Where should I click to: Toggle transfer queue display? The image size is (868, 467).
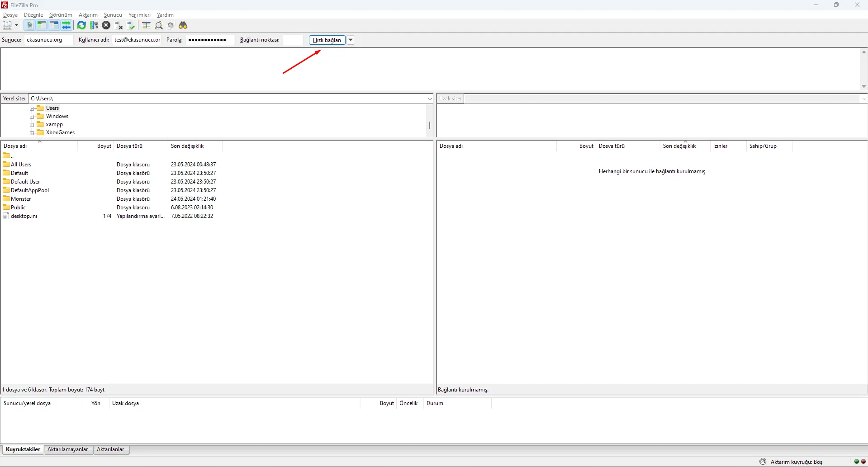tap(66, 25)
